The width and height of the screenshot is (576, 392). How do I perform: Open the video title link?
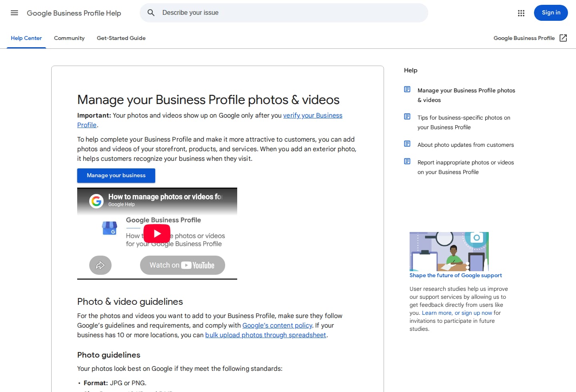165,197
